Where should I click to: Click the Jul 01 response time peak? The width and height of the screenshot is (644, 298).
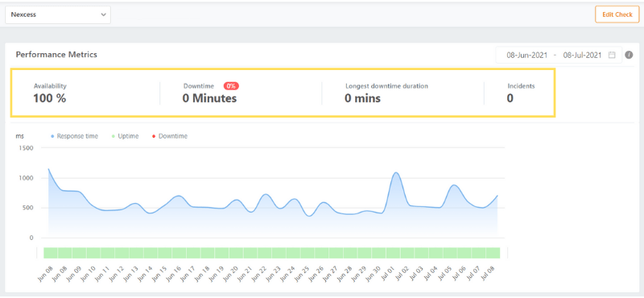[x=395, y=172]
